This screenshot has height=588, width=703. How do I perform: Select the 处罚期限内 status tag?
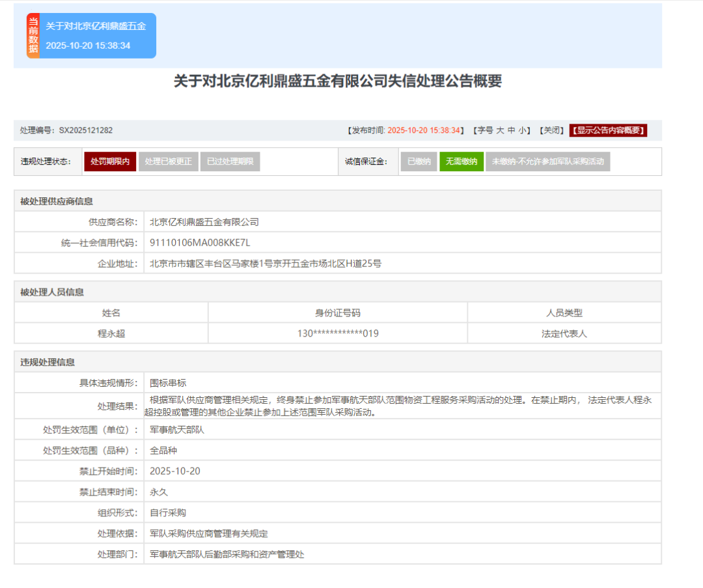[x=110, y=161]
